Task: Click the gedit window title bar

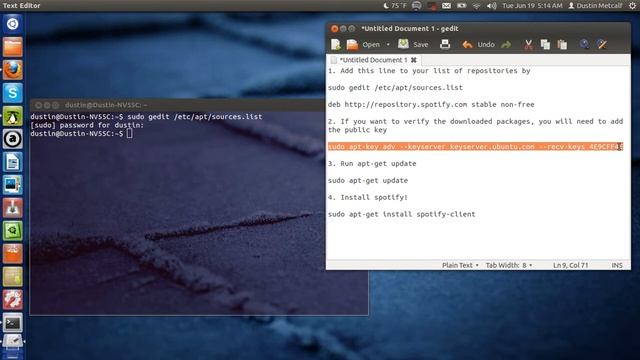Action: click(478, 29)
